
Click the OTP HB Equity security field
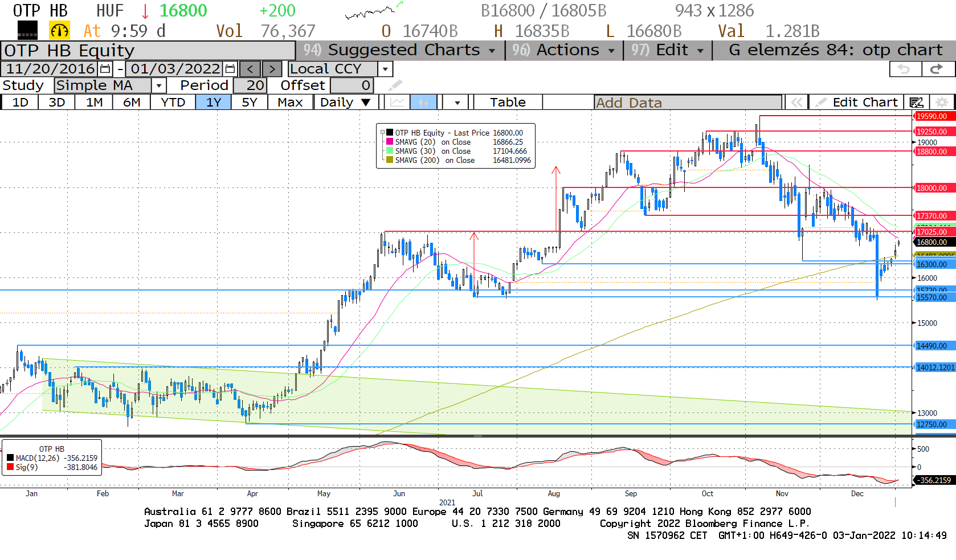pos(148,51)
